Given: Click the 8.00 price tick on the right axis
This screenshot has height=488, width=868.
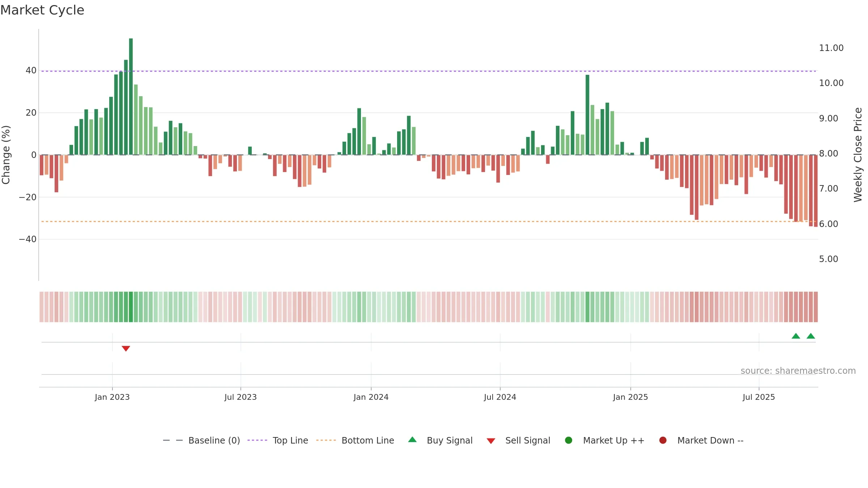Looking at the screenshot, I should tap(829, 154).
